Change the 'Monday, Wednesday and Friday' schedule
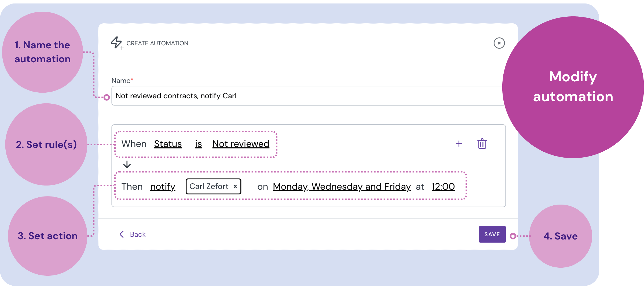 click(341, 186)
